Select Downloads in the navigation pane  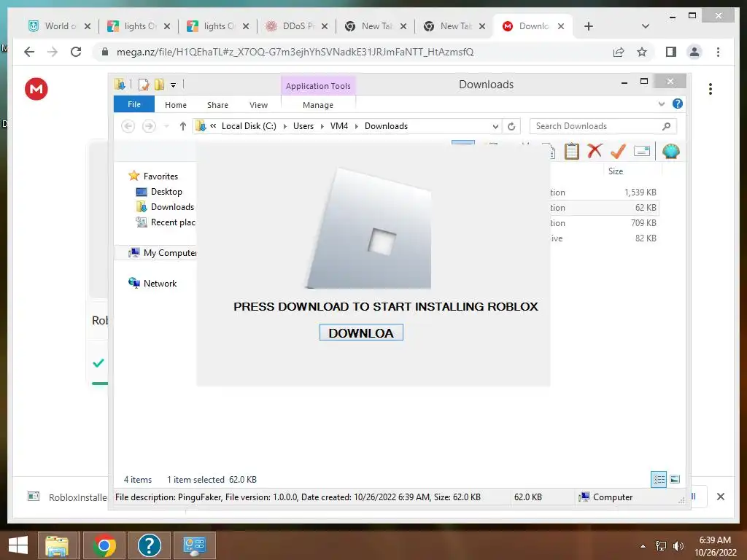(172, 206)
